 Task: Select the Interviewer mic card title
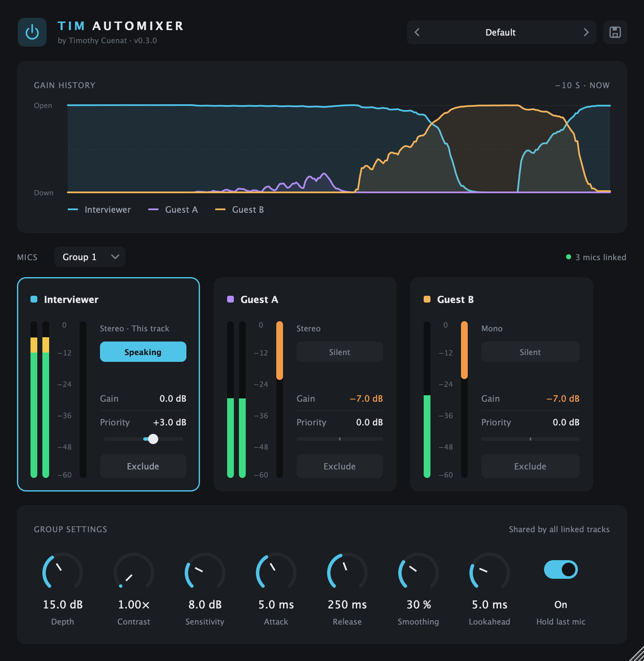click(71, 300)
